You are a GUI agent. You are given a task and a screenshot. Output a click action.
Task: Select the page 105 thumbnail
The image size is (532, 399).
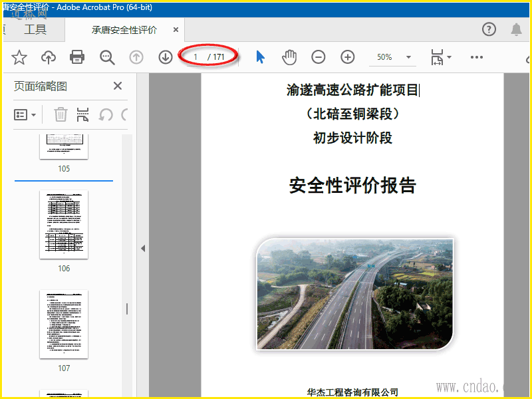(64, 146)
